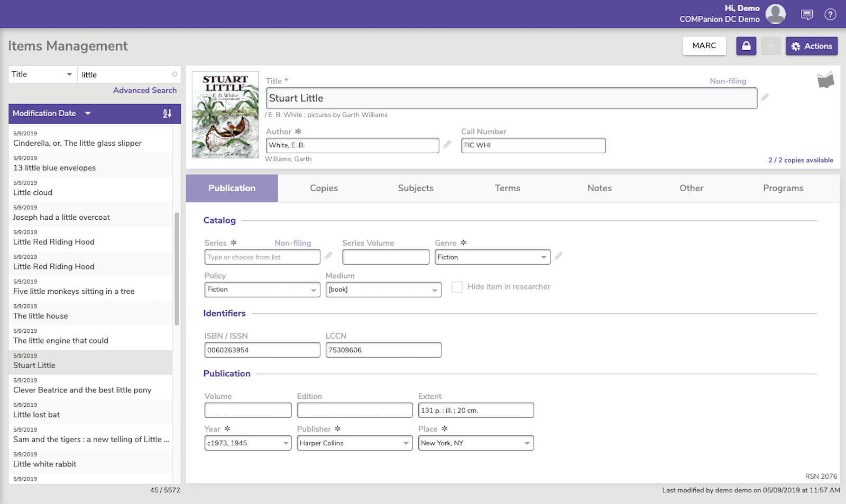Open the Medium dropdown showing [book]
This screenshot has width=846, height=504.
(x=434, y=290)
